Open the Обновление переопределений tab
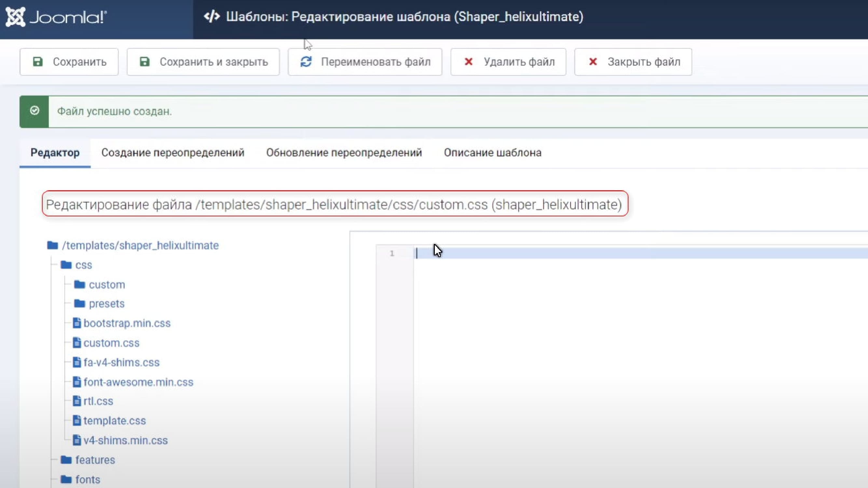The width and height of the screenshot is (868, 488). tap(344, 153)
